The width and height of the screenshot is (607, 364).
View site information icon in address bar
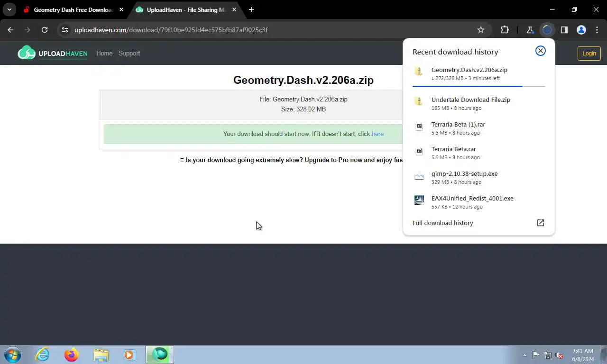[x=65, y=30]
